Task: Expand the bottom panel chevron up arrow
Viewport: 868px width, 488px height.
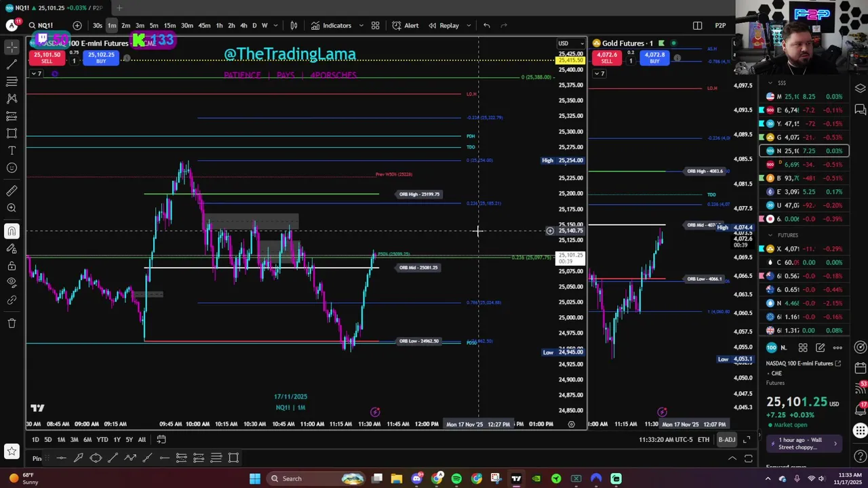Action: point(732,459)
